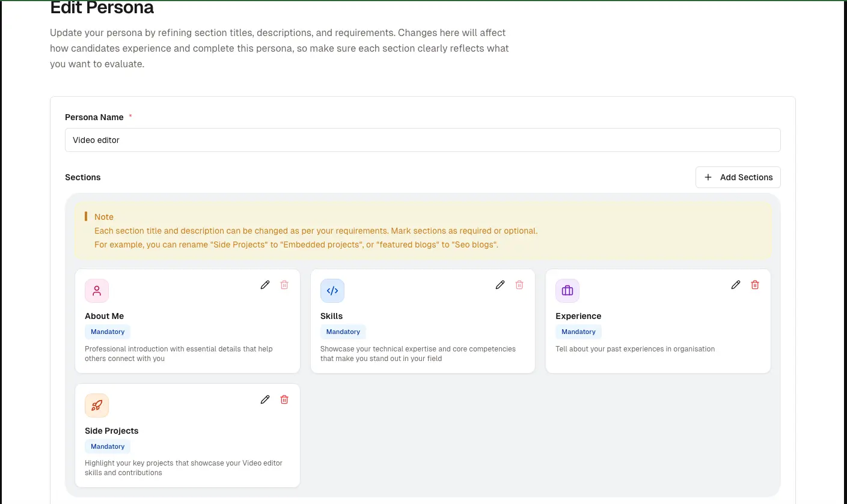Click the Skills code brackets icon

[332, 291]
